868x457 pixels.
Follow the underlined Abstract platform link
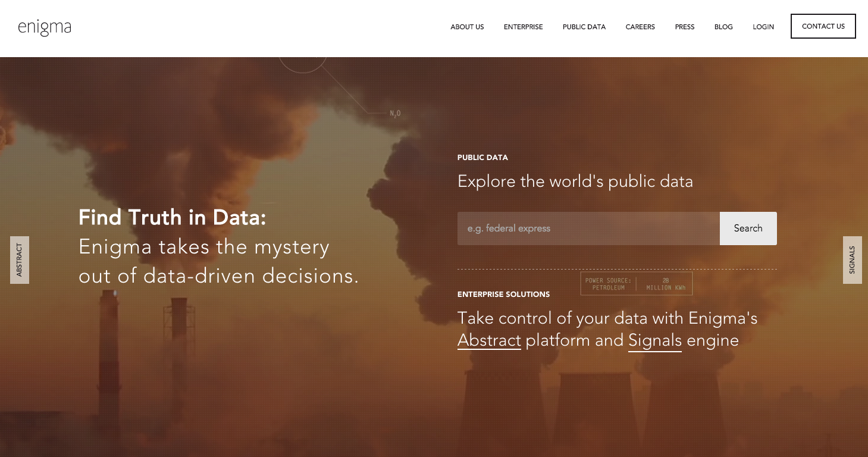(x=489, y=340)
